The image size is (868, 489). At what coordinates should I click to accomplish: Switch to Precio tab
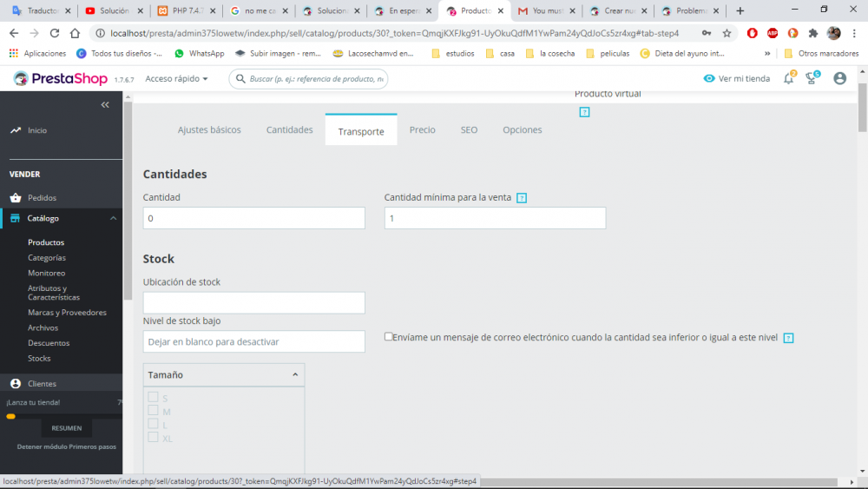[x=423, y=129]
